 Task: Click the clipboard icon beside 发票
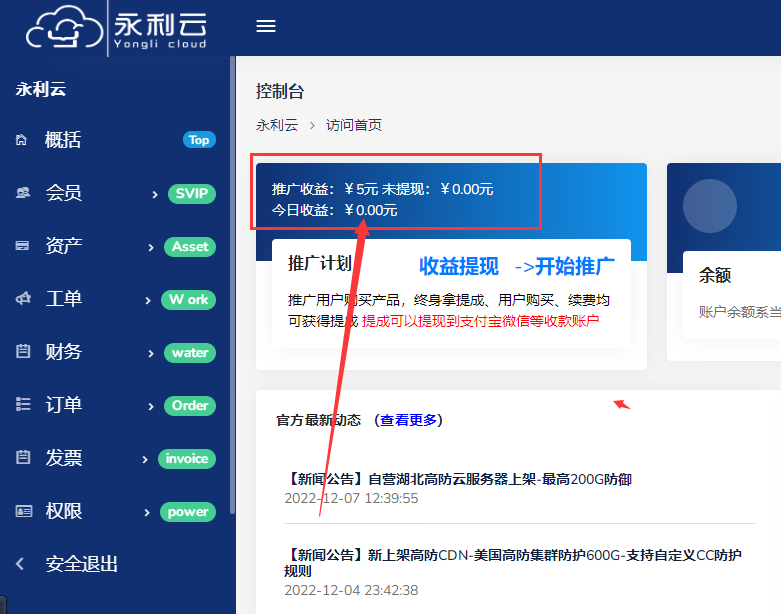[23, 457]
